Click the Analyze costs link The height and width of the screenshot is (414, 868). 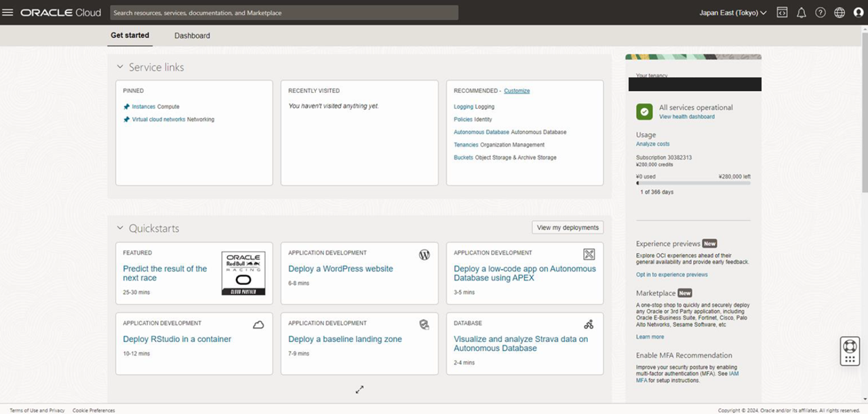click(652, 144)
